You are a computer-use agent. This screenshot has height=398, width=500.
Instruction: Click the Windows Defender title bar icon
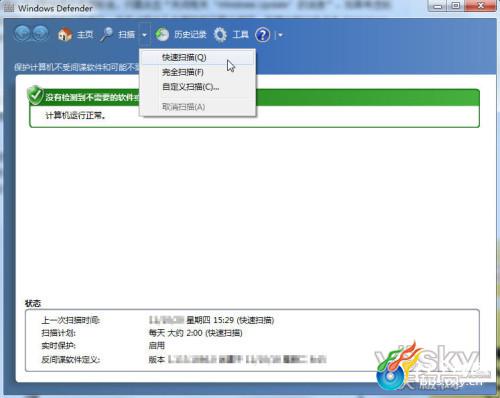coord(9,8)
